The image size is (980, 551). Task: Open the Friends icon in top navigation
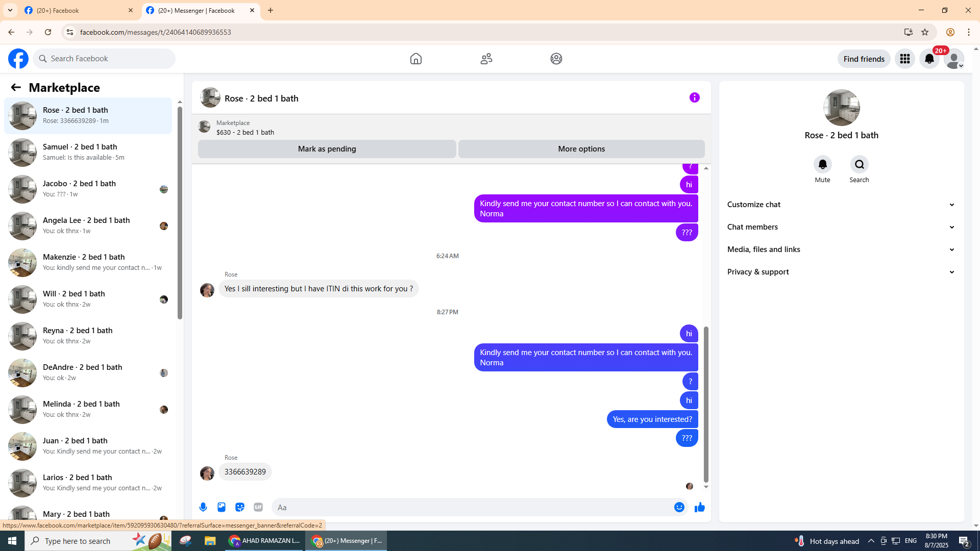tap(486, 59)
